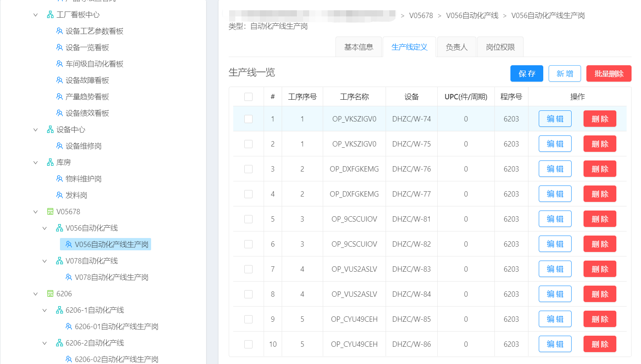Collapse the 库房 tree node
Image resolution: width=641 pixels, height=364 pixels.
point(35,163)
